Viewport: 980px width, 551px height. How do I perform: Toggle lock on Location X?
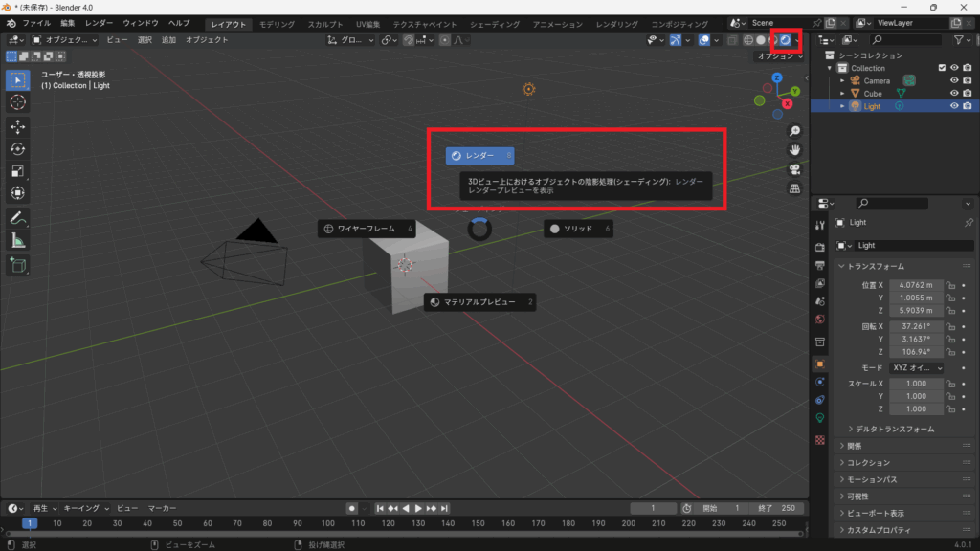[x=950, y=285]
